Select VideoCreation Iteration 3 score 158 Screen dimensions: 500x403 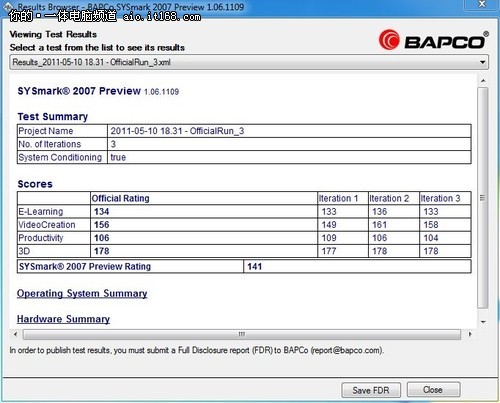[x=431, y=225]
